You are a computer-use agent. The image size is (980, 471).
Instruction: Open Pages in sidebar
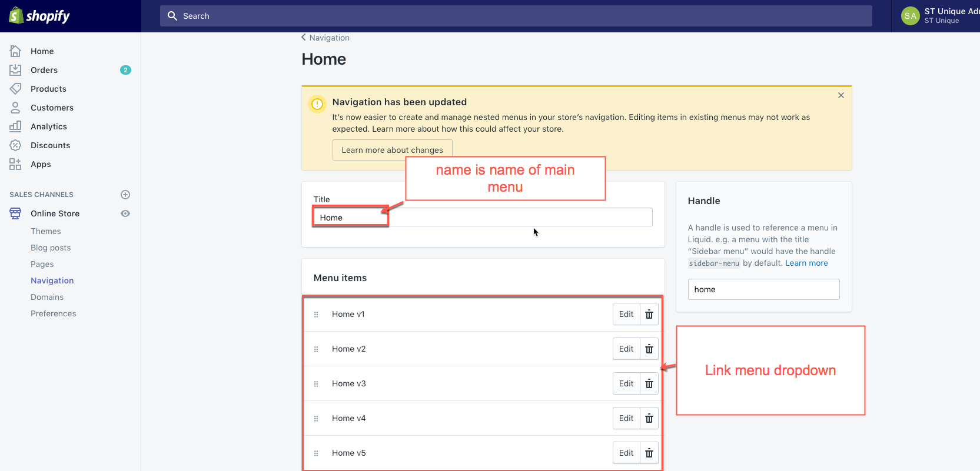pos(42,264)
